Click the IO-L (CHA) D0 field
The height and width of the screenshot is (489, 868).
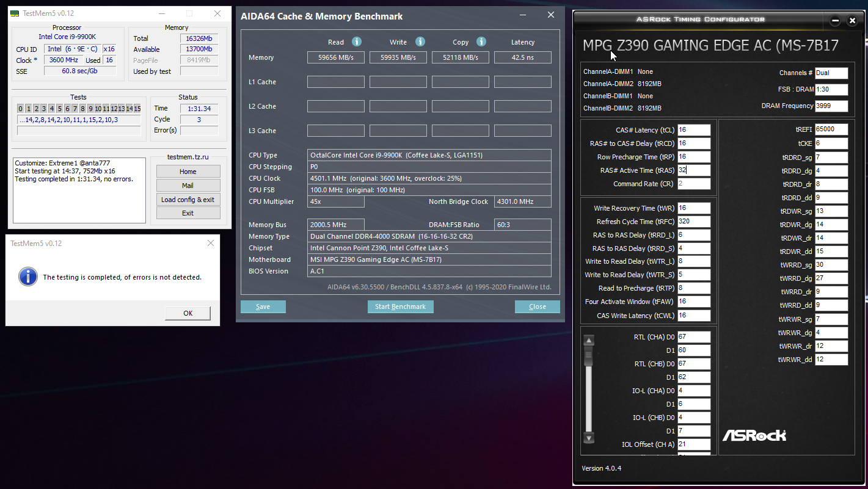[694, 391]
